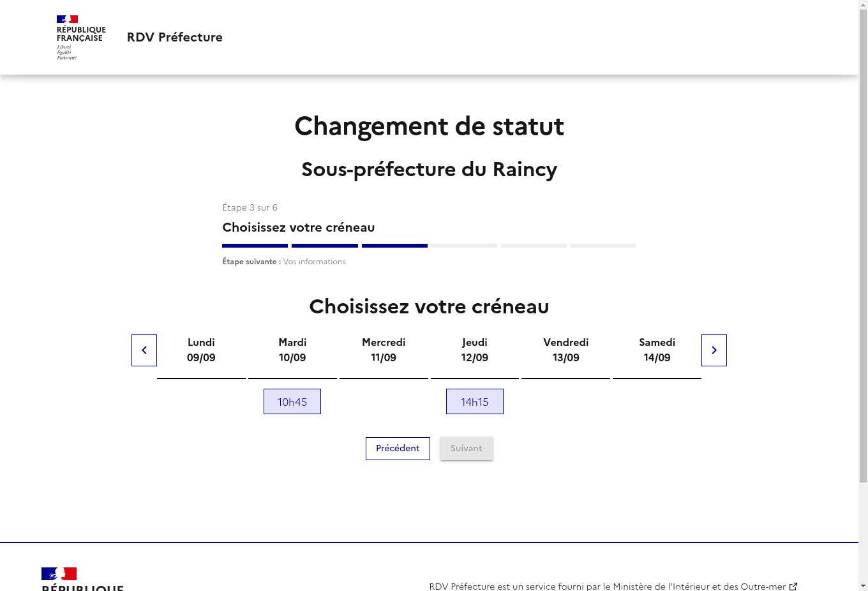Click the step progress bar indicator

tap(429, 246)
